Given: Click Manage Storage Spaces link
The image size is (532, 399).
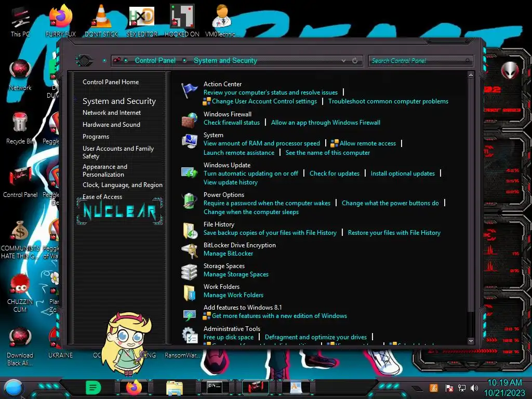Looking at the screenshot, I should coord(236,274).
